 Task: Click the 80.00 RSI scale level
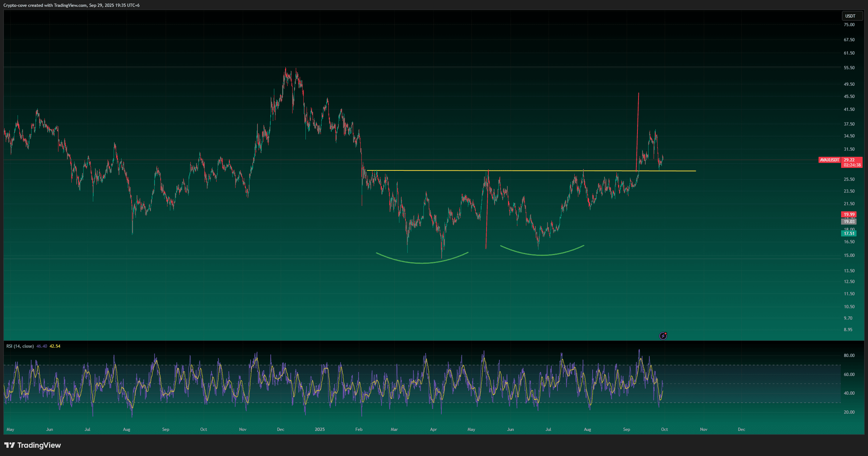849,356
